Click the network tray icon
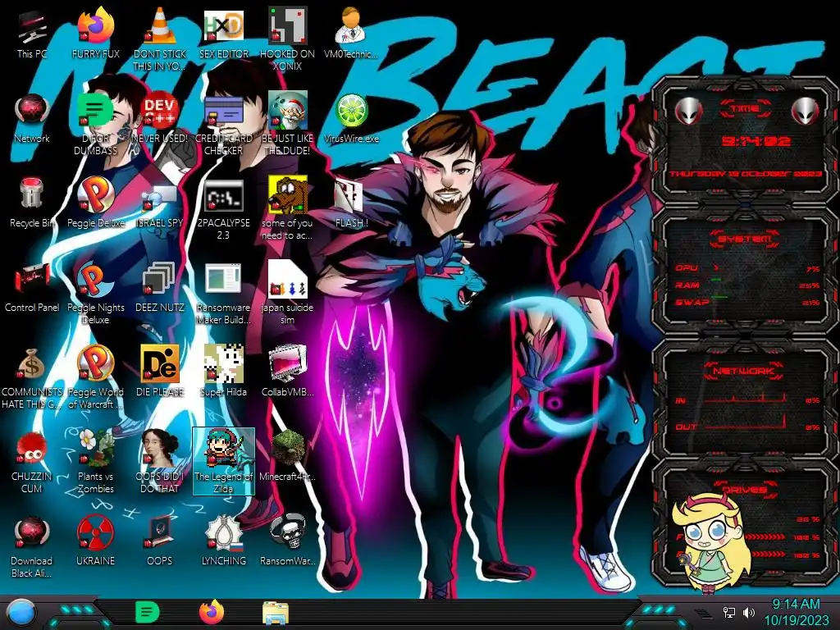Screen dimensions: 840x630 tap(729, 612)
